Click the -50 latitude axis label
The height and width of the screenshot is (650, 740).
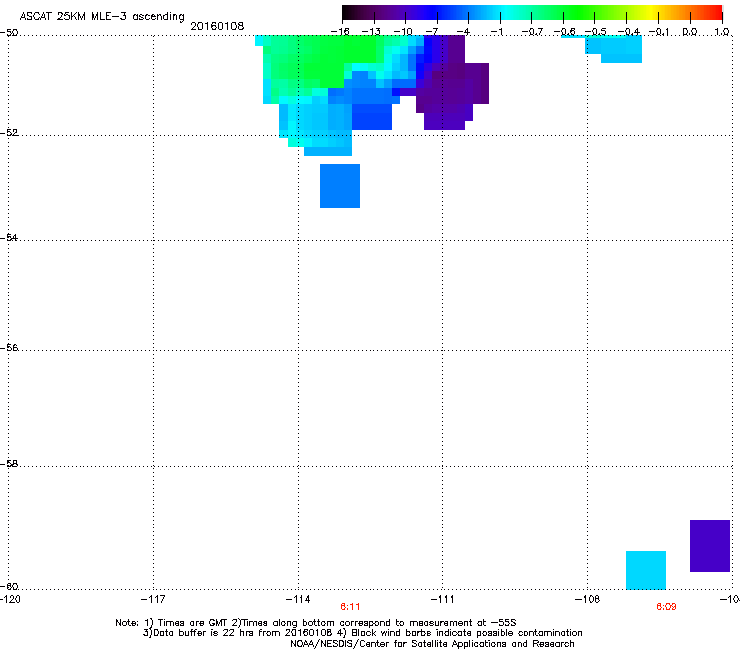coord(9,32)
